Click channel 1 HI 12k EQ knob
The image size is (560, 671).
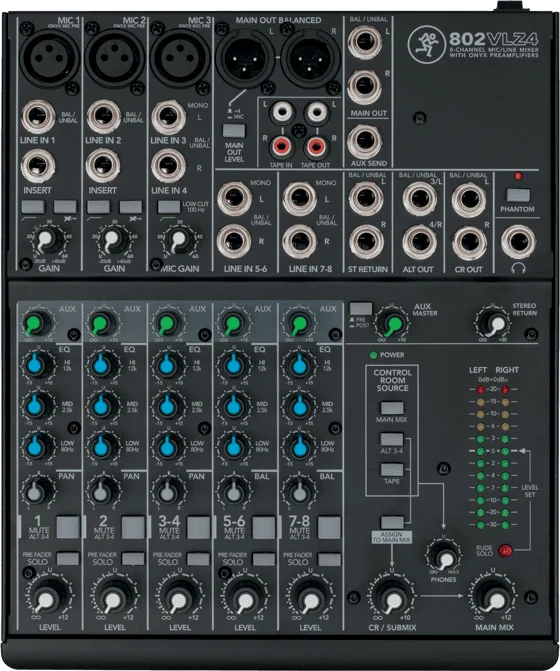(x=36, y=365)
